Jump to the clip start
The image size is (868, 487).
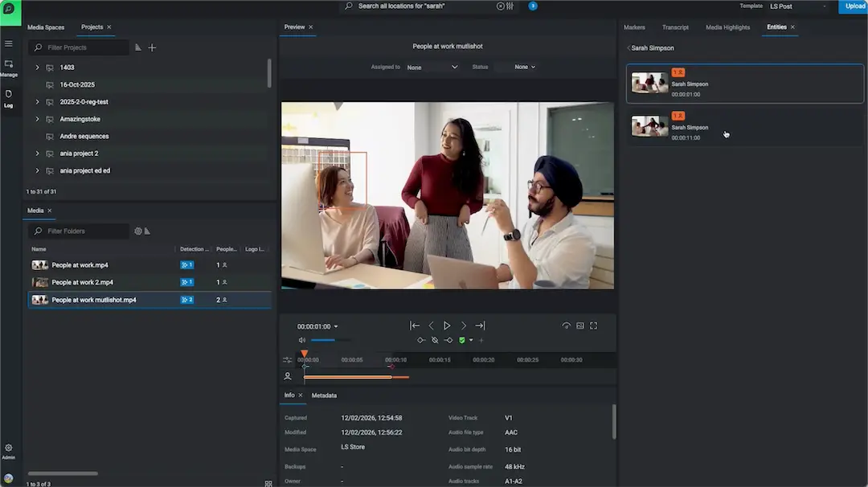pyautogui.click(x=415, y=325)
